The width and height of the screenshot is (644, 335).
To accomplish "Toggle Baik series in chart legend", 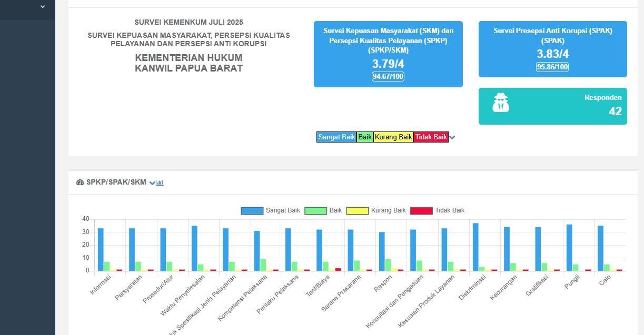I will pos(323,210).
